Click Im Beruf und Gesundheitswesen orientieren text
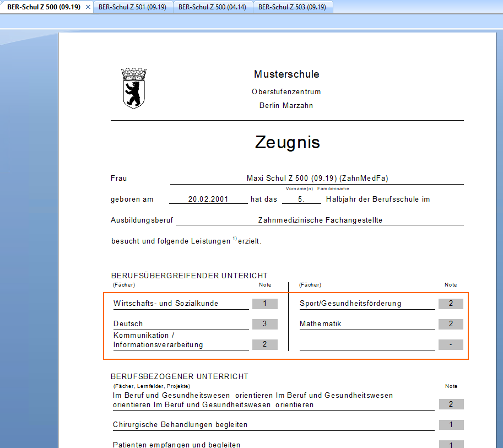503x448 pixels. tap(253, 400)
